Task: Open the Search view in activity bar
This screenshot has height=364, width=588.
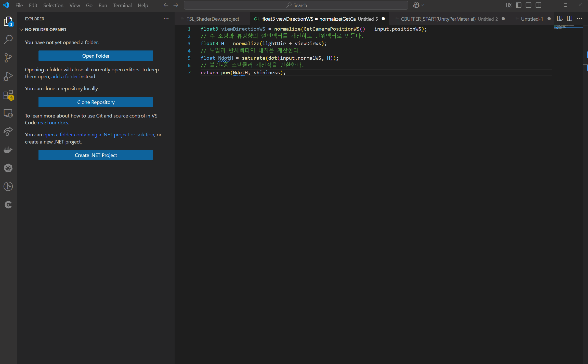Action: 8,40
